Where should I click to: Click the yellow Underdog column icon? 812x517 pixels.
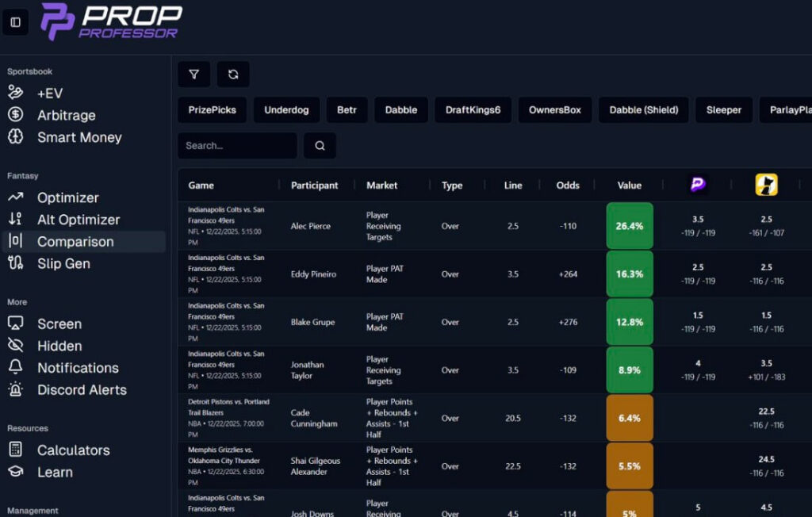(767, 185)
